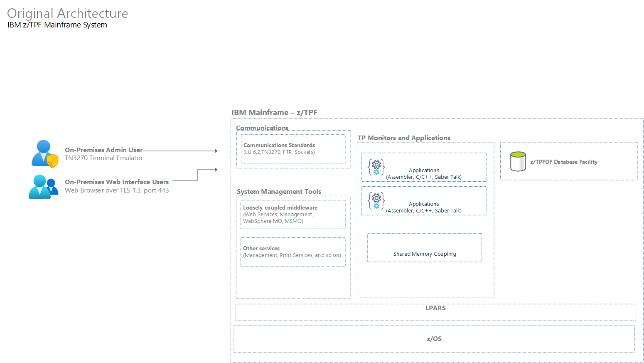
Task: Click the 'Shared Memory Coupling' label
Action: click(425, 254)
